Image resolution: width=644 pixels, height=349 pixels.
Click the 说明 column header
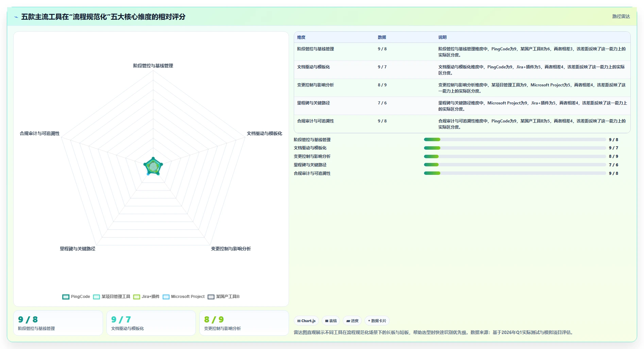pos(442,37)
